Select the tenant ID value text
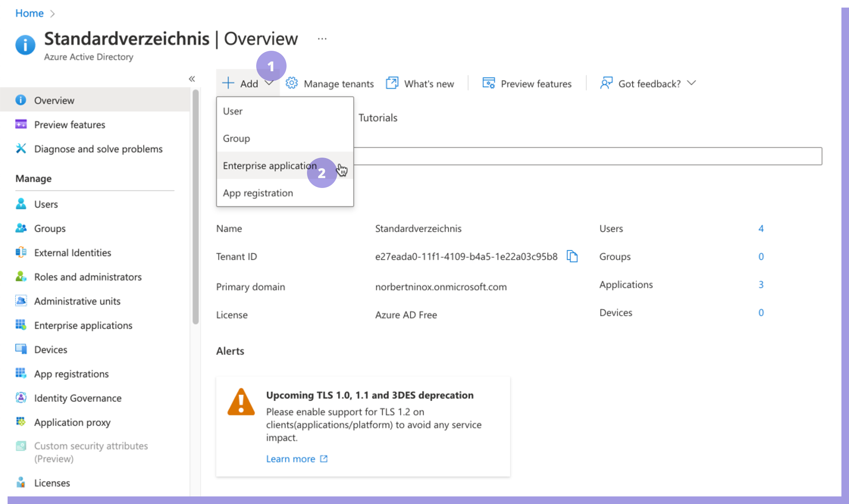The width and height of the screenshot is (849, 504). click(466, 257)
